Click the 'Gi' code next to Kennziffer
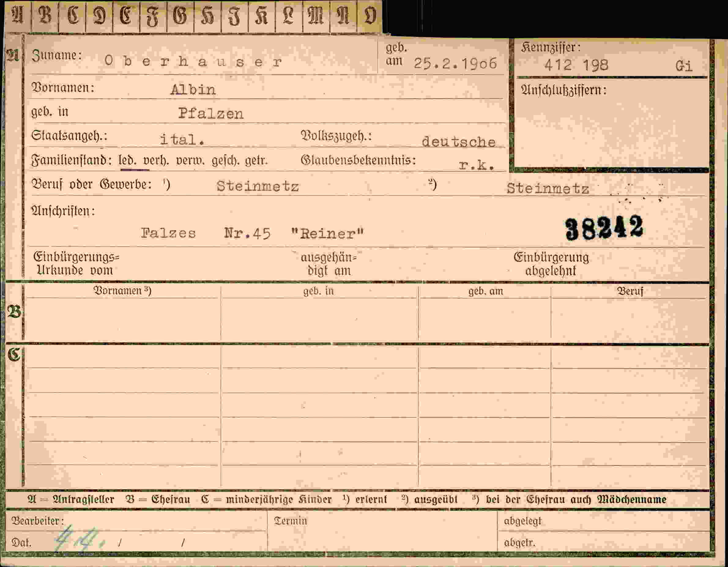This screenshot has width=728, height=567. pos(684,66)
